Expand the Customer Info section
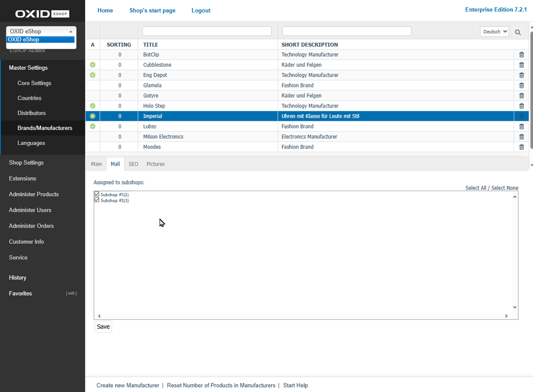Screen dimensions: 533x392 tap(26, 242)
